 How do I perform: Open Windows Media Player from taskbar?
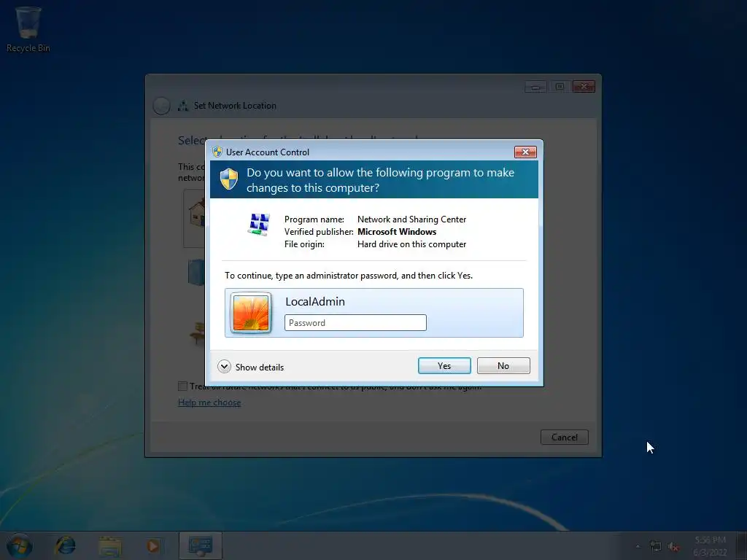point(153,545)
